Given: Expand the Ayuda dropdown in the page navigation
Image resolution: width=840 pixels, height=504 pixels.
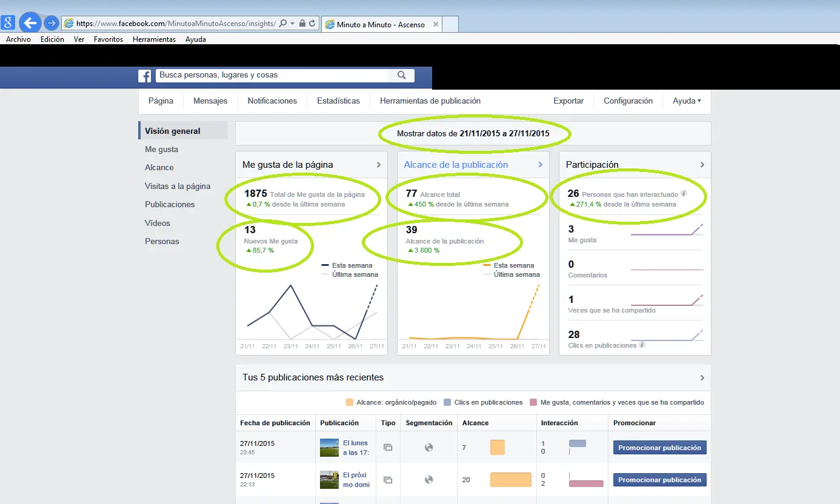Looking at the screenshot, I should pos(687,101).
